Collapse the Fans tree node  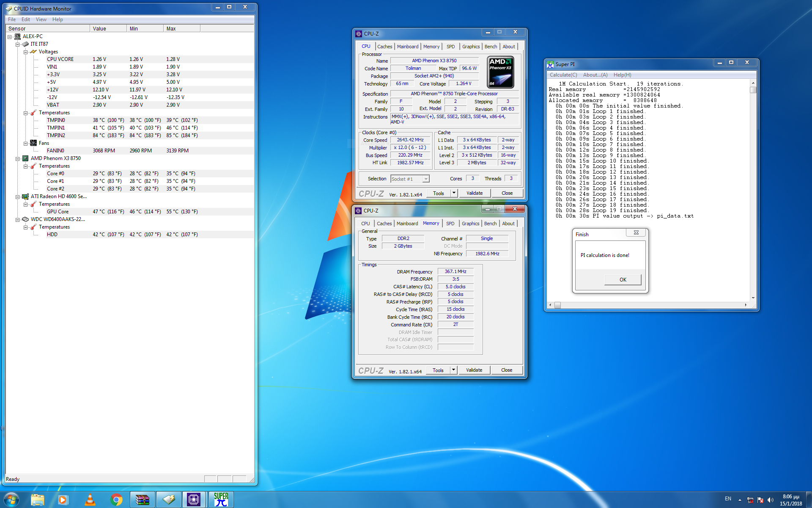click(25, 144)
